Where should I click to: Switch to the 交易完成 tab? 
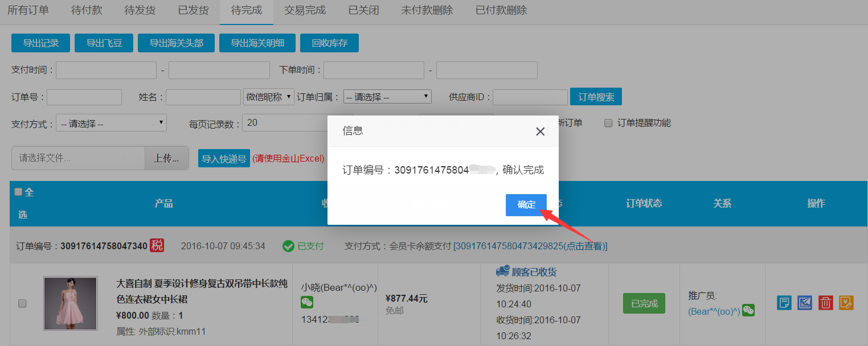[305, 10]
